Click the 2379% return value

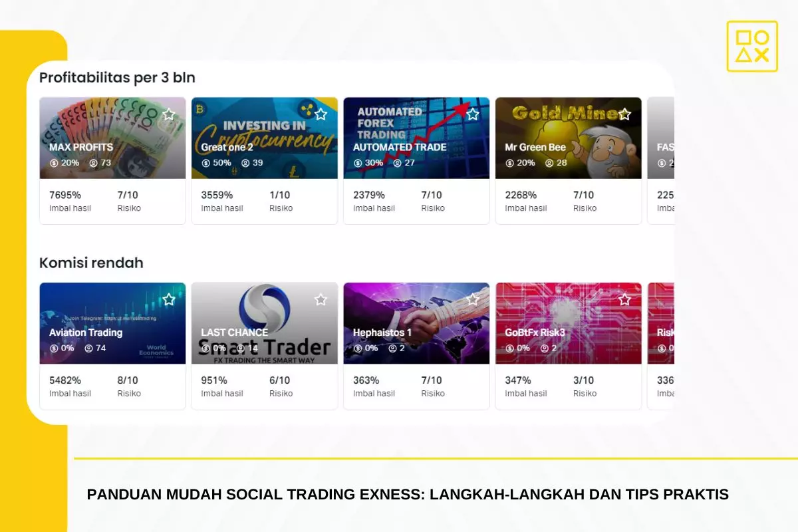(369, 195)
